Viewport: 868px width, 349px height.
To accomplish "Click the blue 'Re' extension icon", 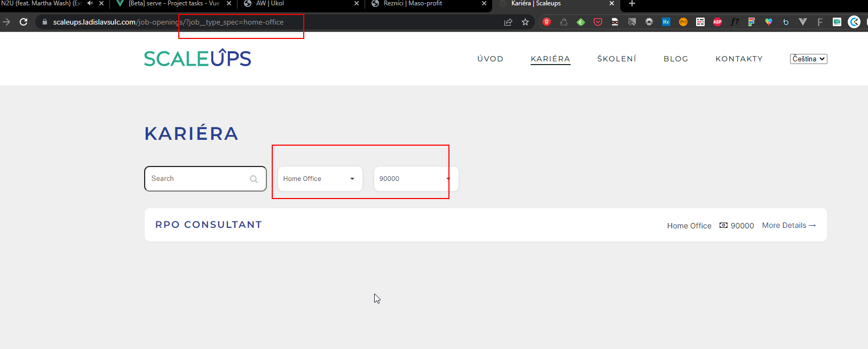I will click(x=666, y=22).
